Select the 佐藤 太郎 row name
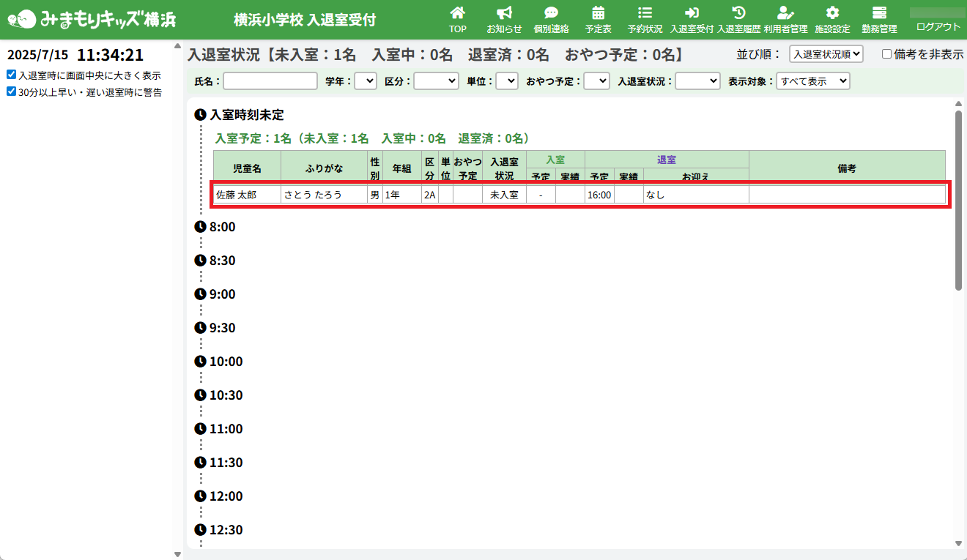 236,195
